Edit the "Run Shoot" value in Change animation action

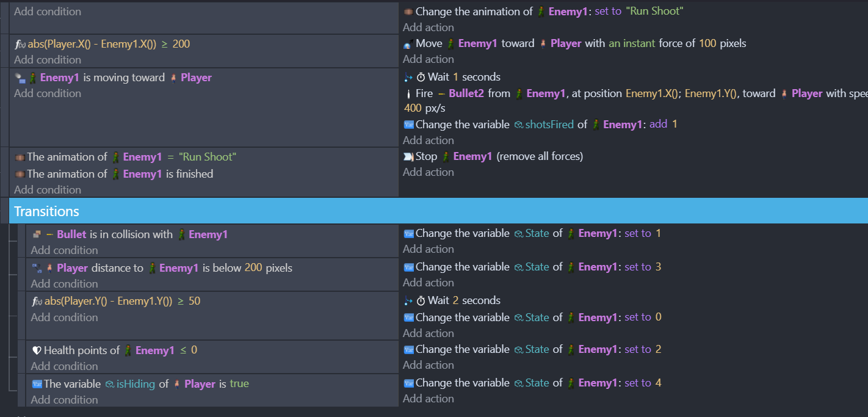click(654, 11)
